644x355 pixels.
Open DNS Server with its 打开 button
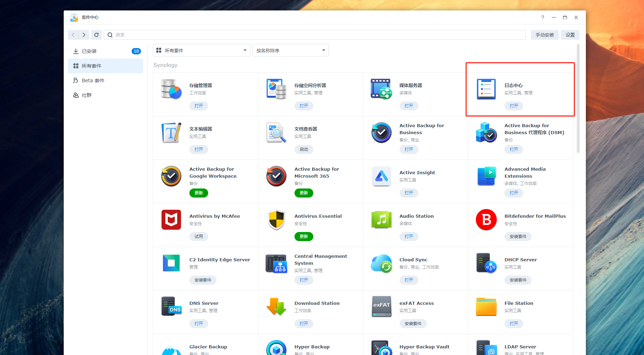(199, 324)
